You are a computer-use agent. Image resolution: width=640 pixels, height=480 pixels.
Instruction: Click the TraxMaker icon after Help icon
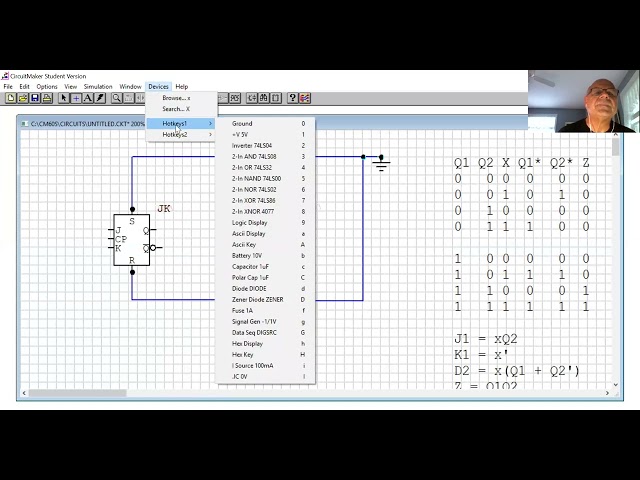304,98
